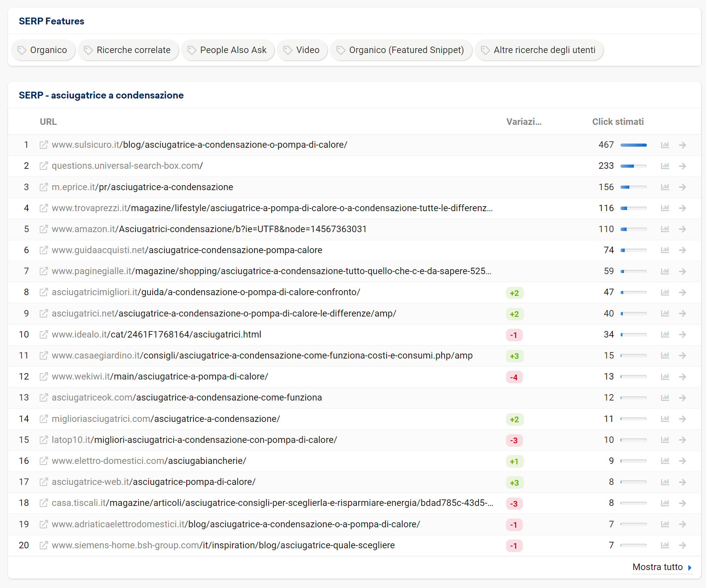The height and width of the screenshot is (588, 706).
Task: Click chart icon in guidaacquisti.net row
Action: tap(665, 250)
